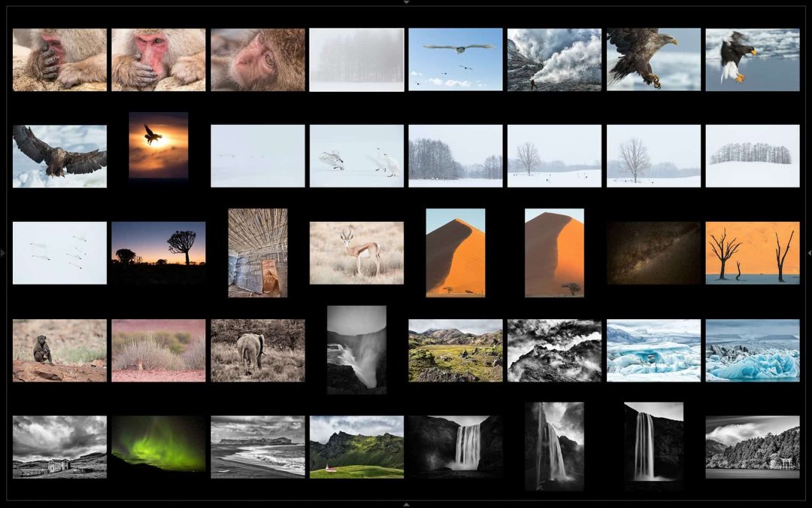Select the bird silhouette against the sun
This screenshot has width=812, height=508.
click(x=158, y=145)
